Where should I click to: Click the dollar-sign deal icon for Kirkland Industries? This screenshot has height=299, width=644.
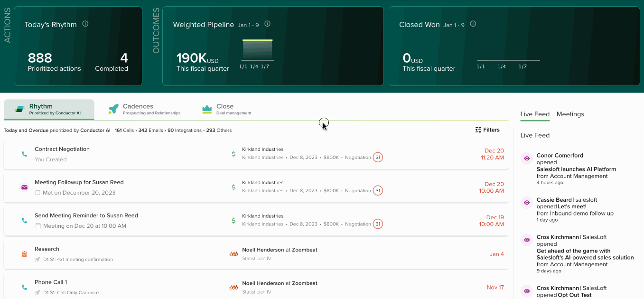[x=233, y=154]
